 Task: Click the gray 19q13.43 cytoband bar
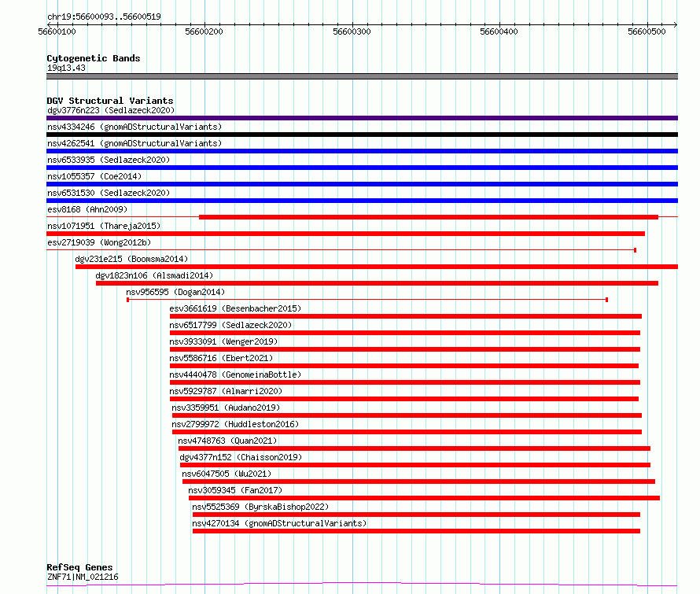pos(362,76)
